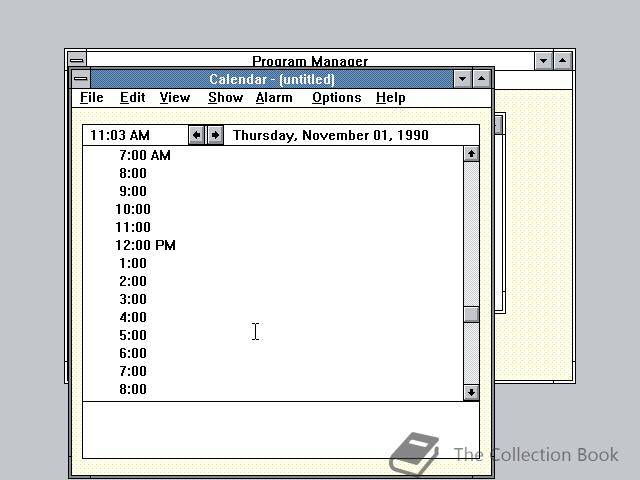Click the notes scratch pad area
Viewport: 640px width, 480px height.
point(281,430)
